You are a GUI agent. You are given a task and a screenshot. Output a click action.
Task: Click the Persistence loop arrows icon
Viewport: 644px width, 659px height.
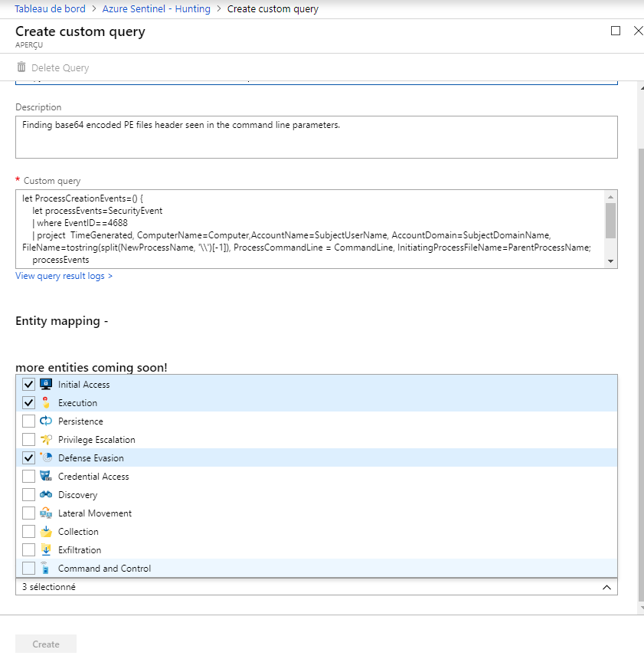coord(46,421)
